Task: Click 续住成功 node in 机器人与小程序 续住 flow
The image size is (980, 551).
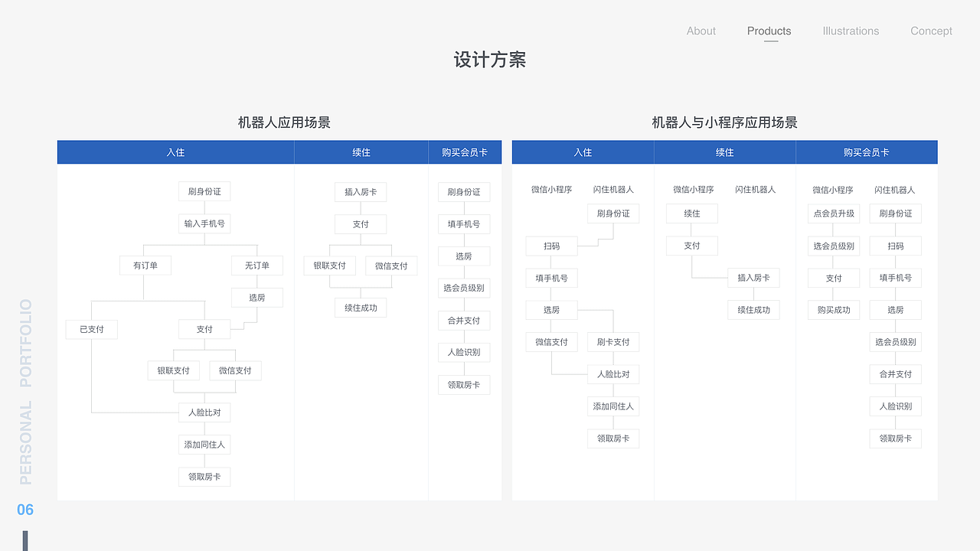Action: pos(753,310)
